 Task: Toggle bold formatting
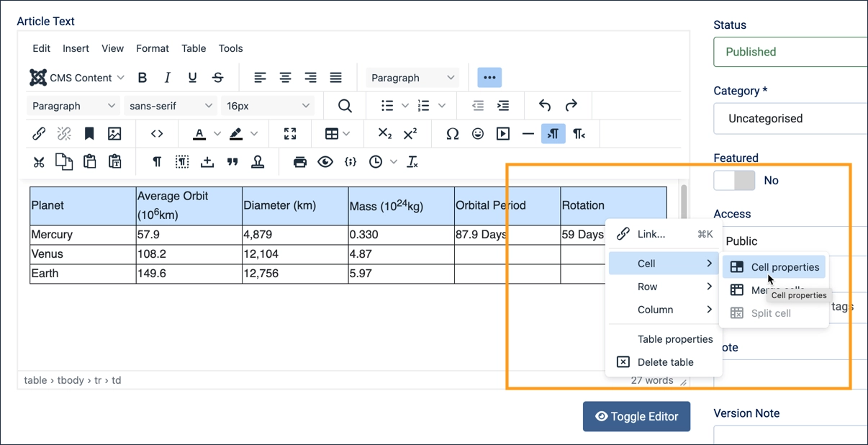[142, 77]
